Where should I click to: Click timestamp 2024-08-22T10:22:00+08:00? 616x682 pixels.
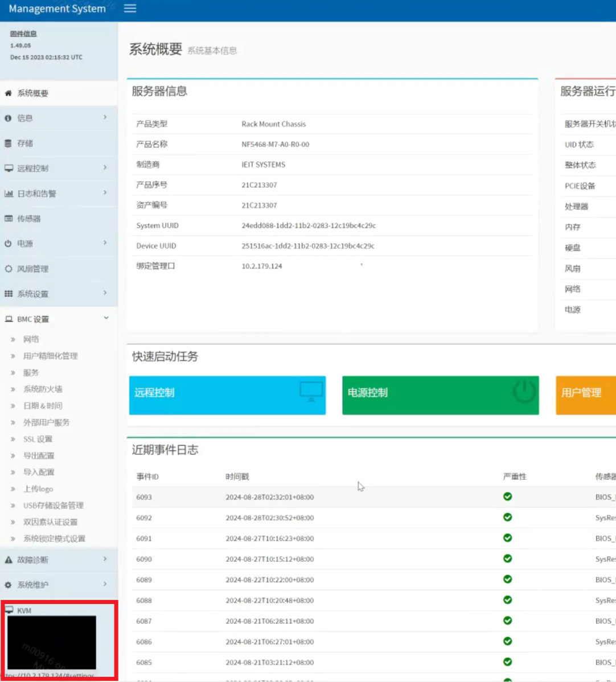270,580
